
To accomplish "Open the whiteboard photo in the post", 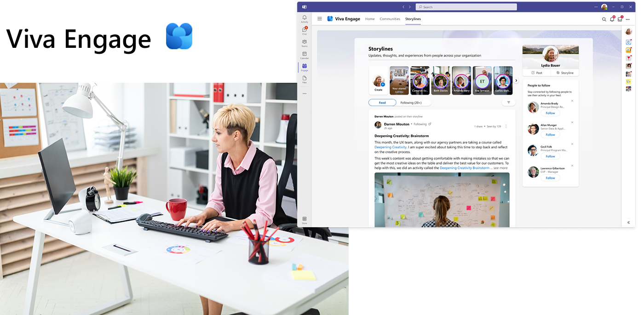I will click(x=442, y=200).
